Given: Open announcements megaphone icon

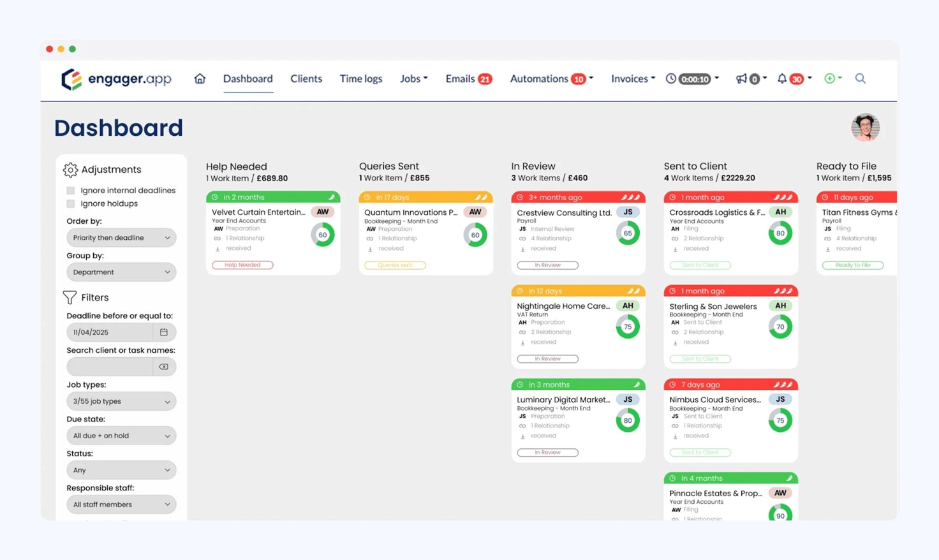Looking at the screenshot, I should pos(741,78).
